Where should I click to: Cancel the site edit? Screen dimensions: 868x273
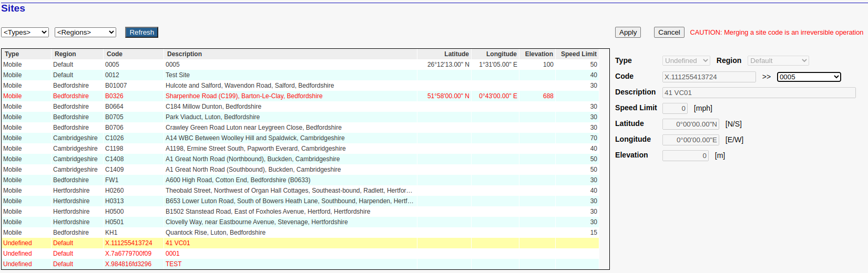(x=669, y=33)
